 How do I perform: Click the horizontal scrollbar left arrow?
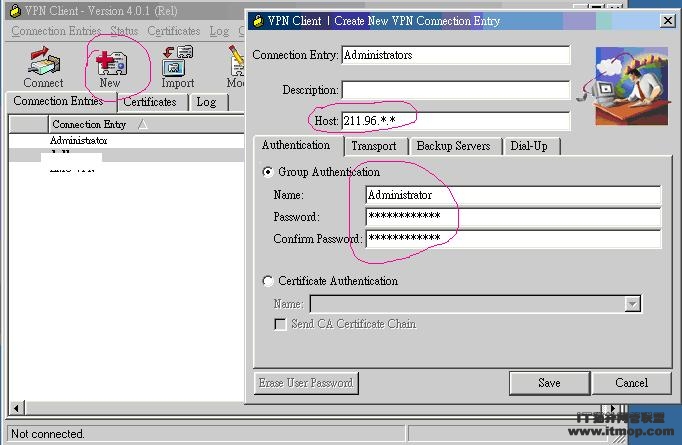point(17,408)
